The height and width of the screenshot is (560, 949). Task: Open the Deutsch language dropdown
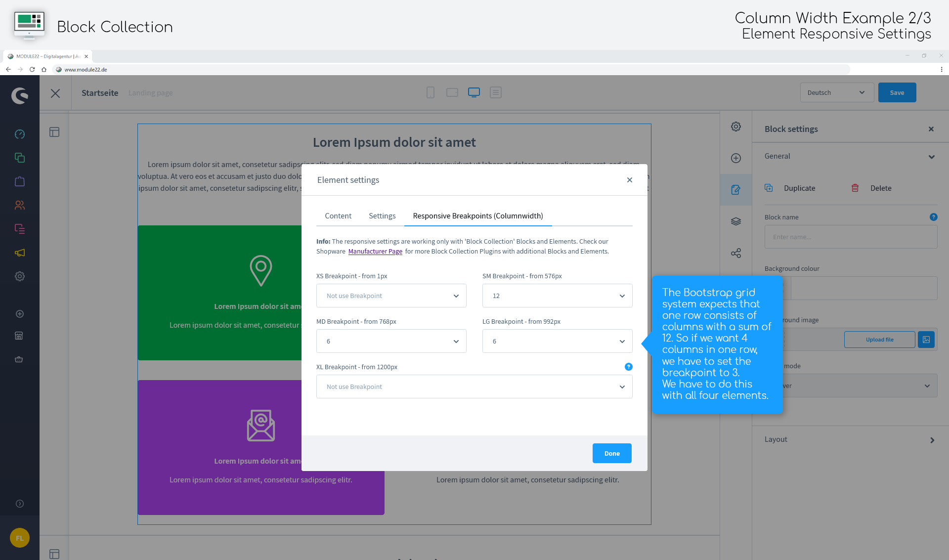click(x=837, y=92)
